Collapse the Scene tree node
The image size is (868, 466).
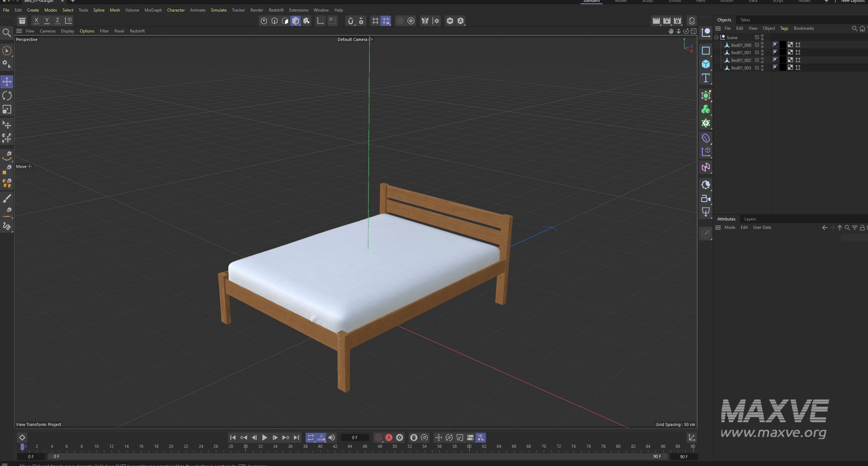click(x=717, y=37)
